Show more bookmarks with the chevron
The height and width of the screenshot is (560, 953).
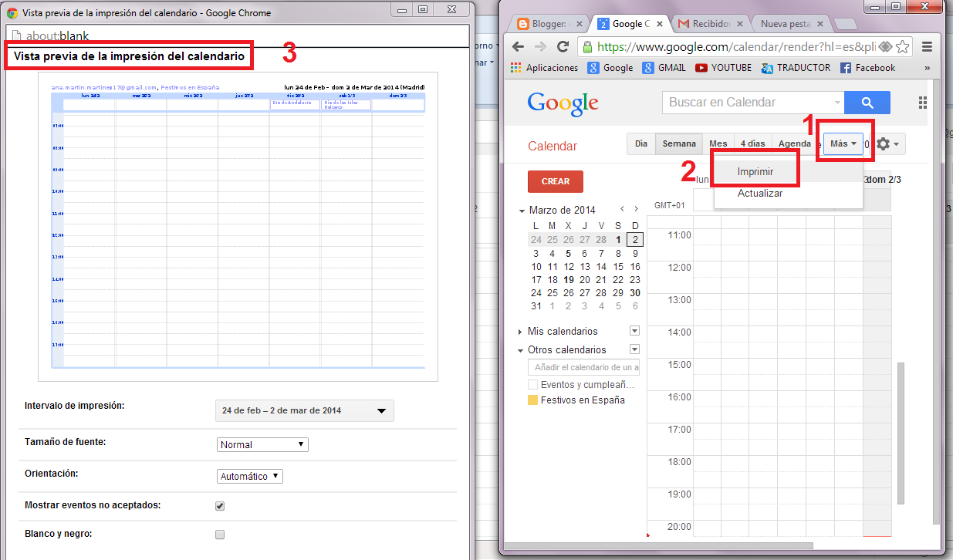[927, 68]
